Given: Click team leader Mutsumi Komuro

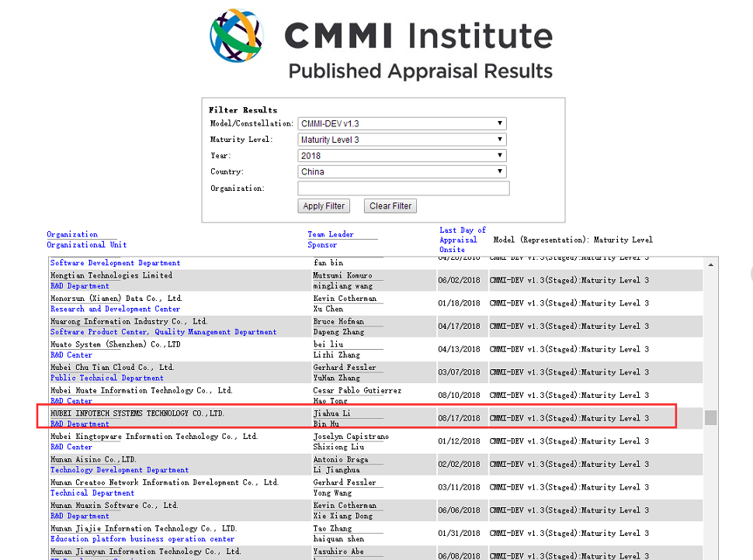Looking at the screenshot, I should 342,275.
